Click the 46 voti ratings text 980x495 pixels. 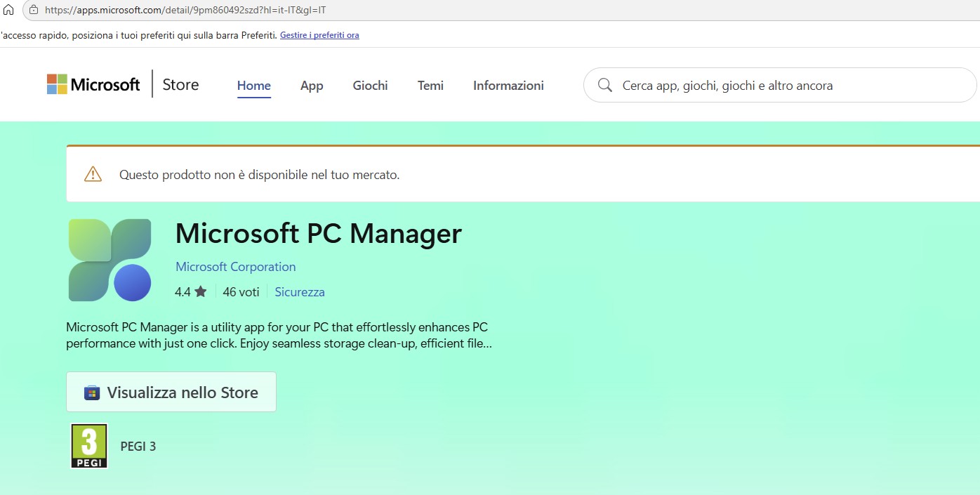[x=241, y=292]
